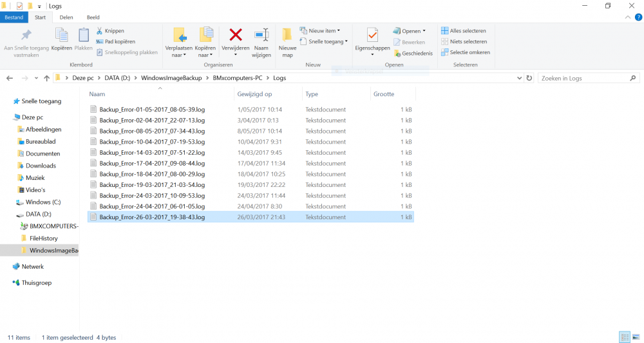Image resolution: width=644 pixels, height=343 pixels.
Task: Click the Up arrow navigation icon
Action: pyautogui.click(x=46, y=78)
